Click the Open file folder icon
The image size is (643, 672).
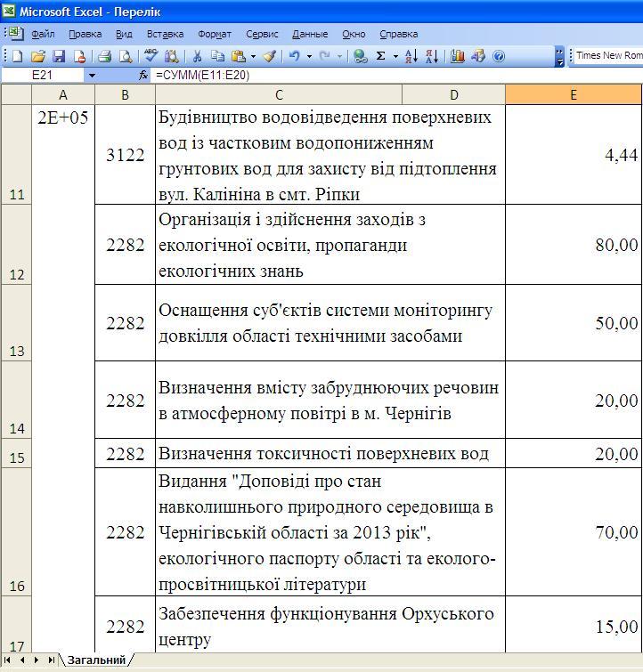(38, 56)
